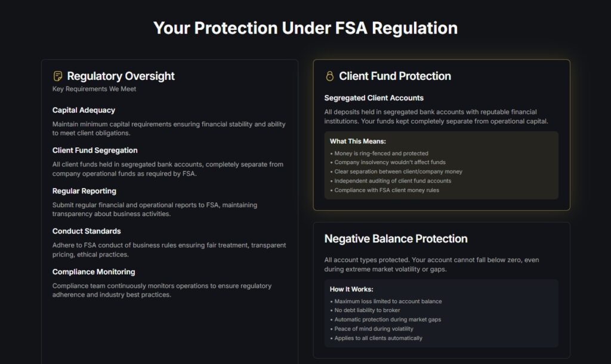Screen dimensions: 611x364
Task: Click the Key Requirements We Meet subtitle
Action: click(x=94, y=90)
